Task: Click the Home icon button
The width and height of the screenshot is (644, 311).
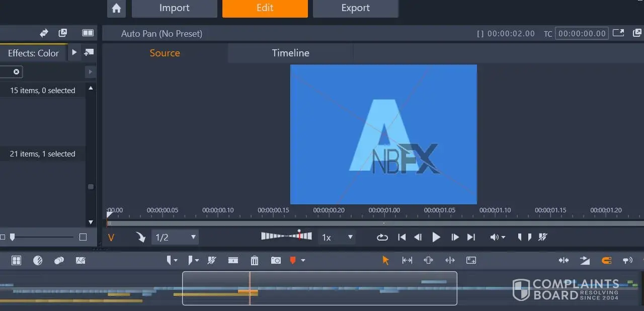Action: [116, 8]
